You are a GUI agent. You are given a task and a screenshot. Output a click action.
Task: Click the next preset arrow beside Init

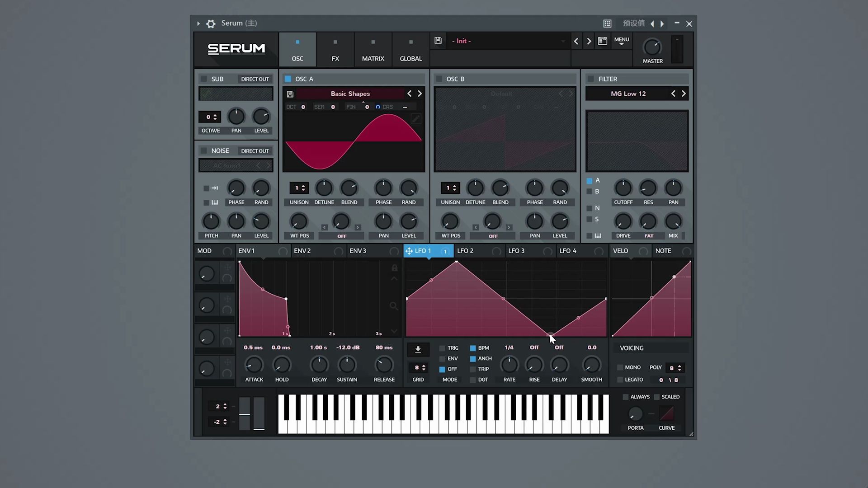tap(589, 41)
